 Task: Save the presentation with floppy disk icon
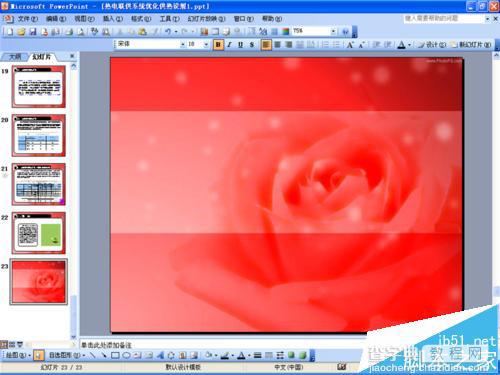click(33, 32)
